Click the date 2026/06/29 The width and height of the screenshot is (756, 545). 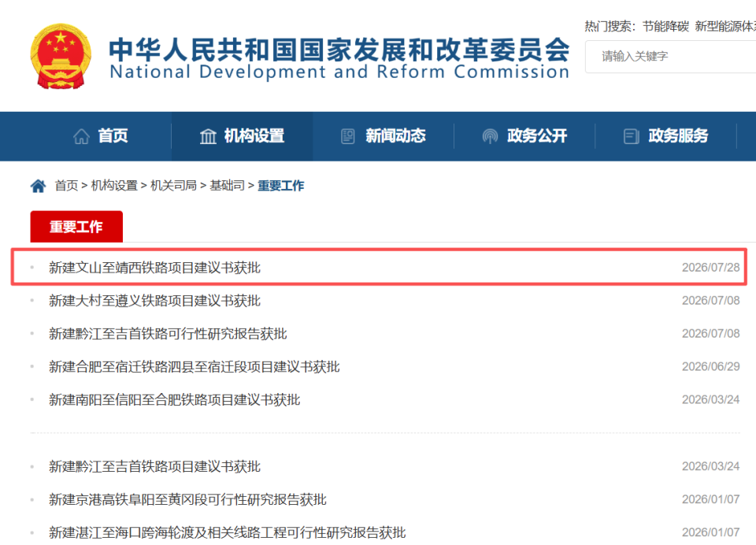(710, 366)
